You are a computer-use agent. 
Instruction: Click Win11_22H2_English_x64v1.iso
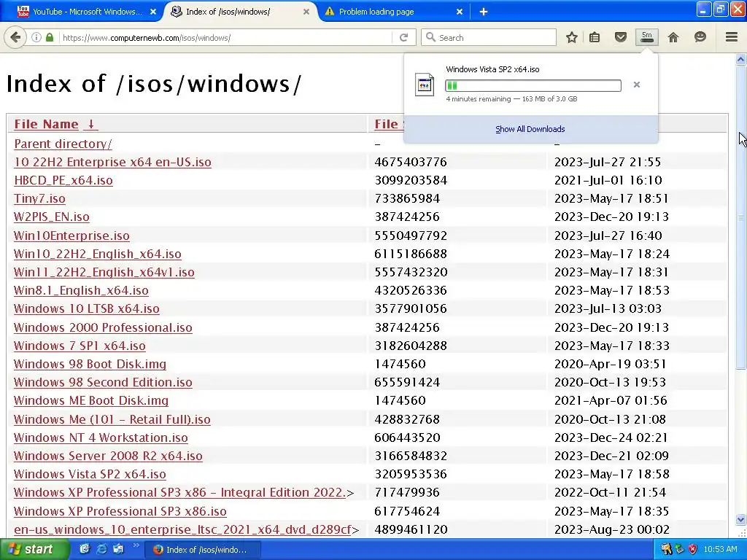coord(104,273)
